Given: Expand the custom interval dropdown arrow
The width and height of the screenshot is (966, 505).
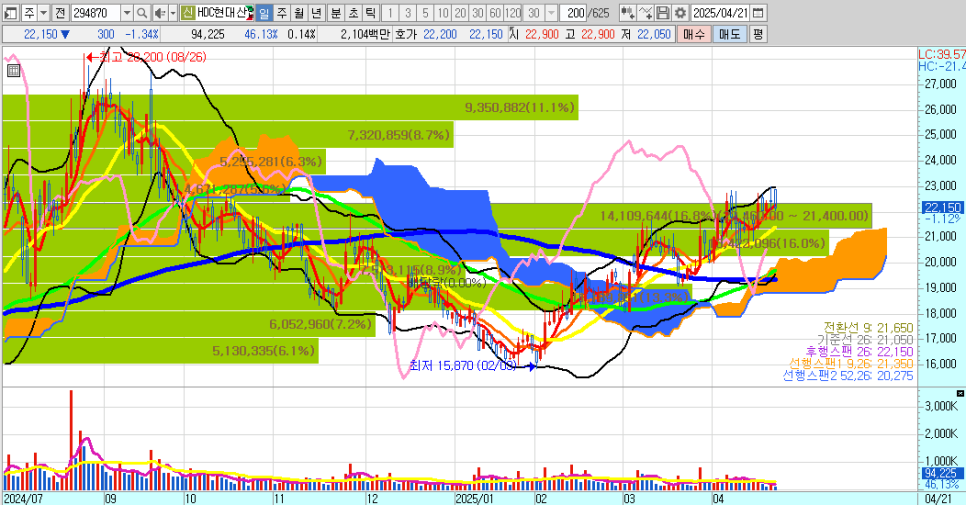Looking at the screenshot, I should 551,12.
